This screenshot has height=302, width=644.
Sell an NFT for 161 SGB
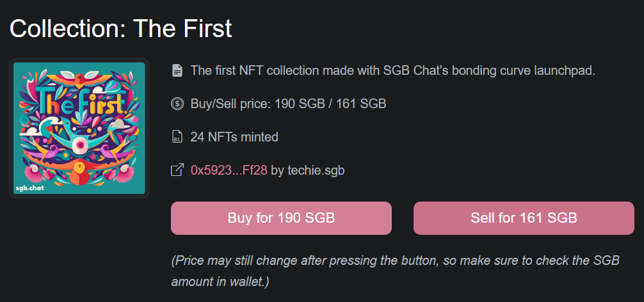pyautogui.click(x=524, y=218)
